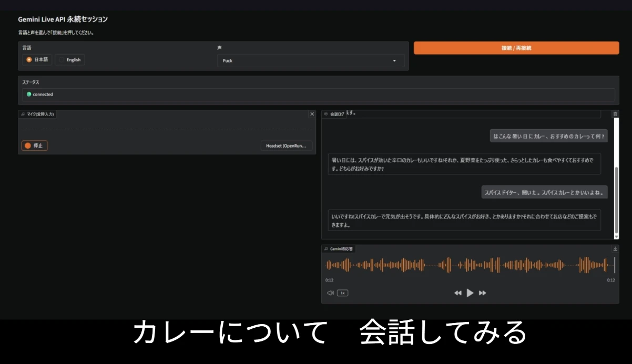This screenshot has height=364, width=632.
Task: Click the 会話ログ panel label
Action: click(334, 114)
